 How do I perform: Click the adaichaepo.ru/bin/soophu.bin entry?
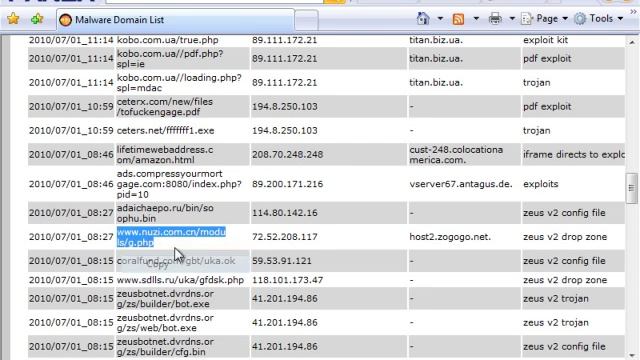(165, 213)
